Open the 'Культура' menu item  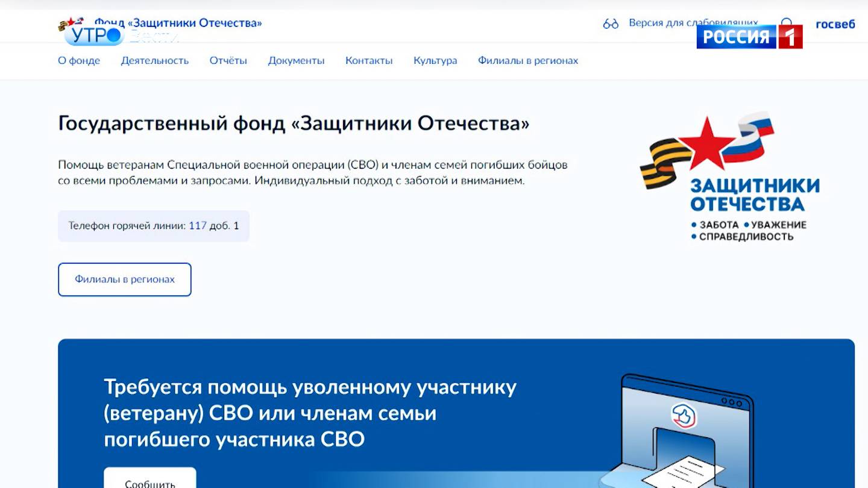pos(435,61)
